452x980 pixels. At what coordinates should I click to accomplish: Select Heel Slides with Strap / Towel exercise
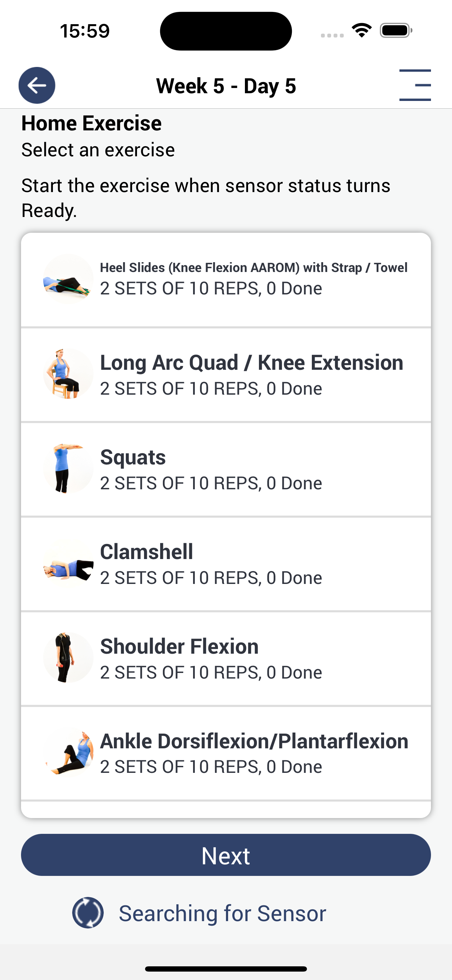click(254, 267)
